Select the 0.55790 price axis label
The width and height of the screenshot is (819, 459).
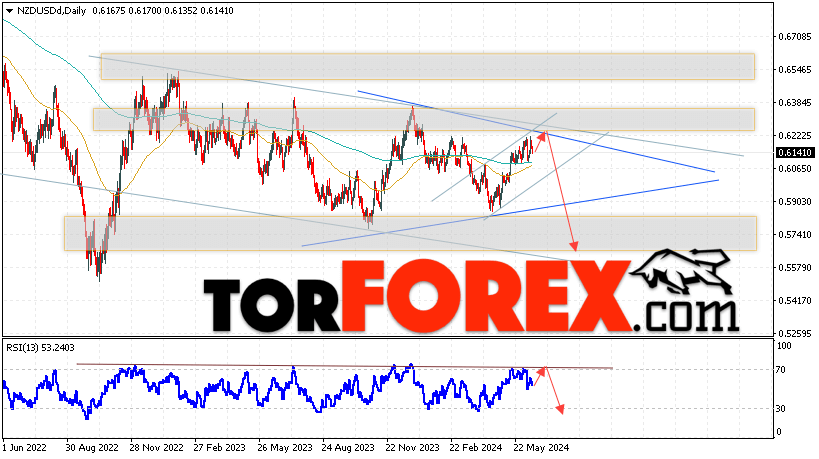[795, 268]
